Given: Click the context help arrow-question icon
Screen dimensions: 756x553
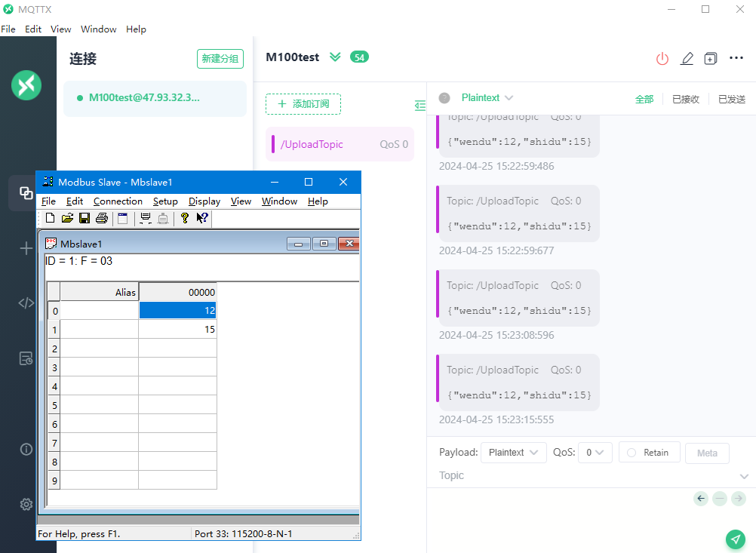Looking at the screenshot, I should pyautogui.click(x=202, y=218).
